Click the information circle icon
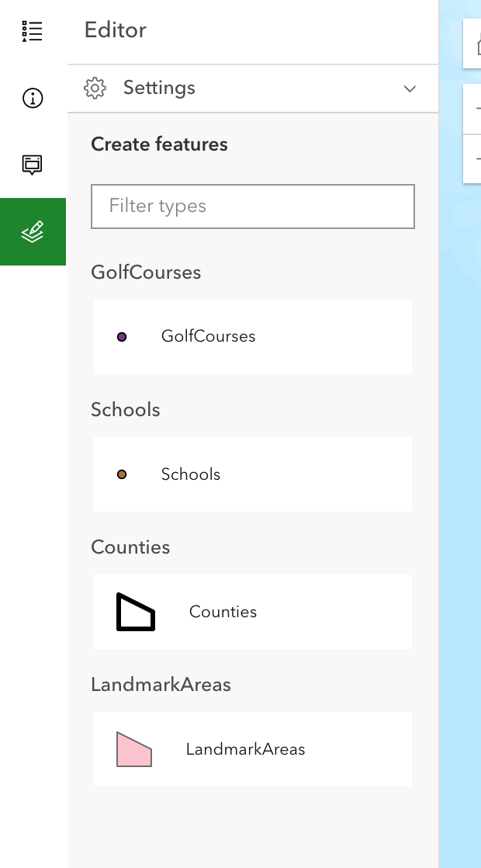 31,98
